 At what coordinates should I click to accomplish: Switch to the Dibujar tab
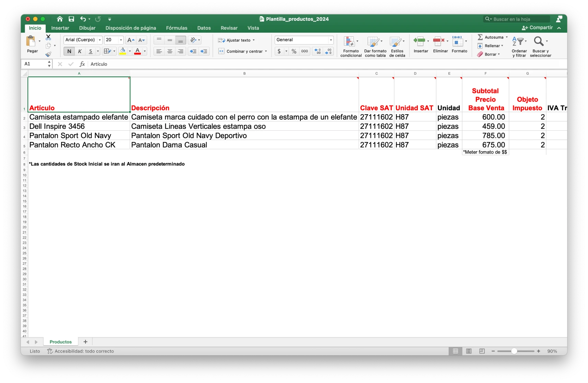tap(87, 28)
